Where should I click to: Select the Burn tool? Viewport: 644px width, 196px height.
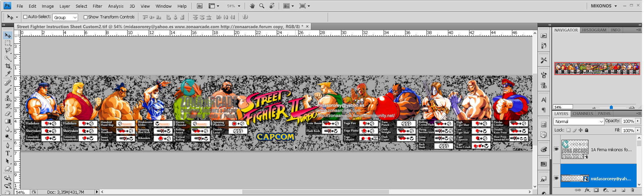[8, 136]
